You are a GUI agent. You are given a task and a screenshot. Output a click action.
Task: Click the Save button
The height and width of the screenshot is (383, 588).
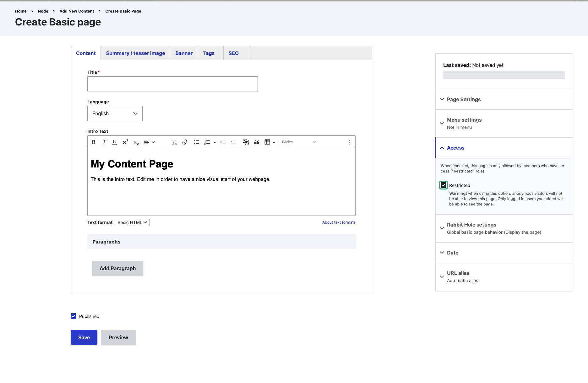coord(84,337)
